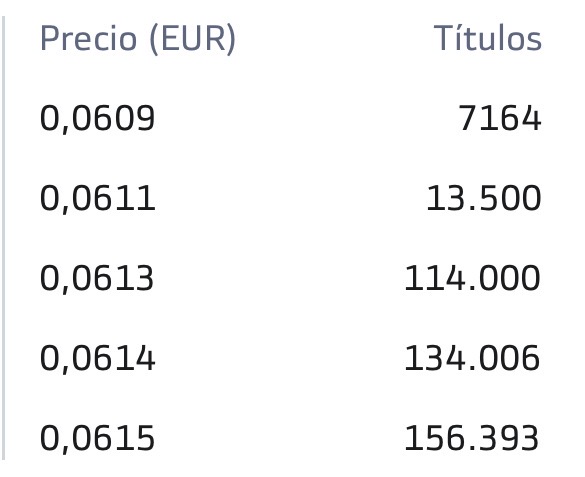Select the 7164 títulos value

click(500, 118)
